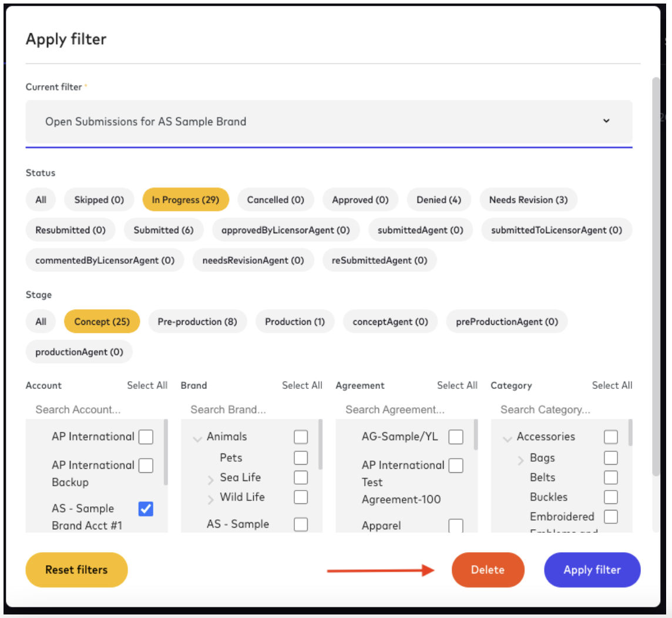Click Reset filters
The image size is (672, 618).
pyautogui.click(x=76, y=569)
